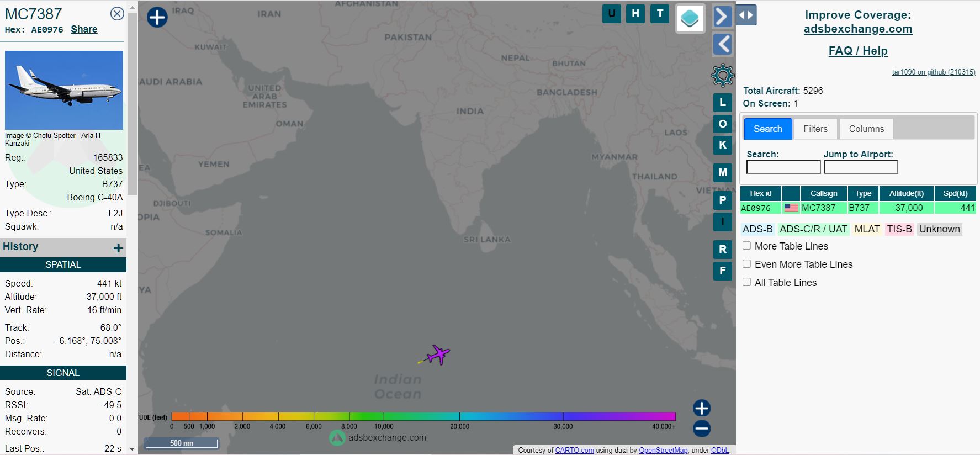Click the MLAT legend label
Viewport: 980px width, 455px height.
(867, 229)
